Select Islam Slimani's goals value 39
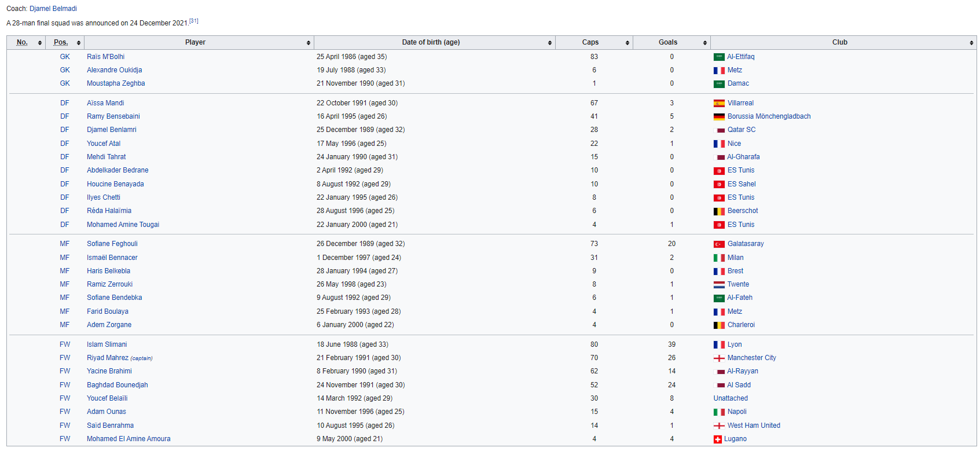Screen dimensions: 980x451 click(x=671, y=344)
